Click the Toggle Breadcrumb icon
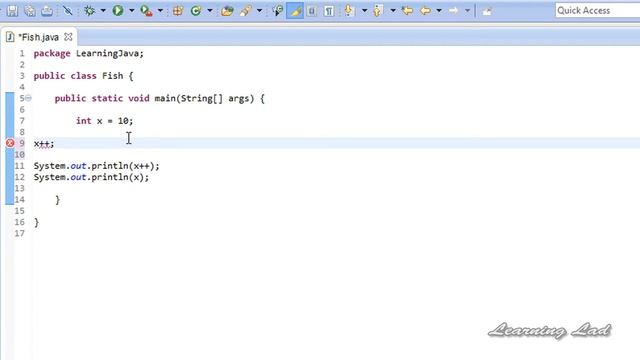Screen dimensions: 640x360 pyautogui.click(x=278, y=11)
